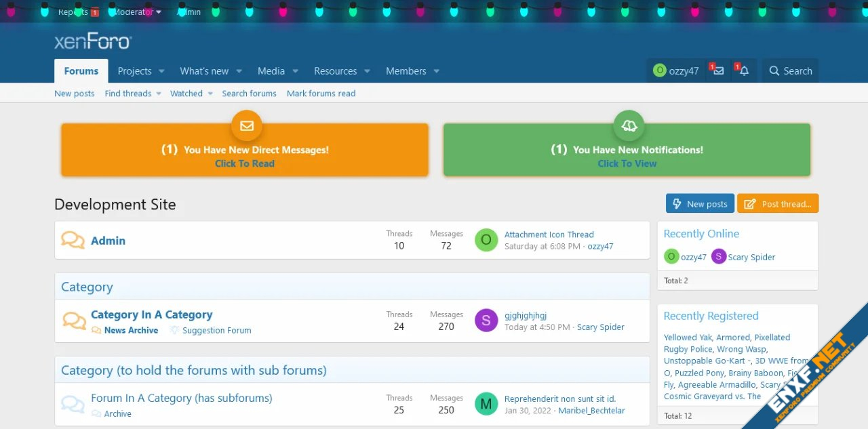Expand the What's new dropdown arrow
Image resolution: width=868 pixels, height=429 pixels.
click(x=239, y=71)
